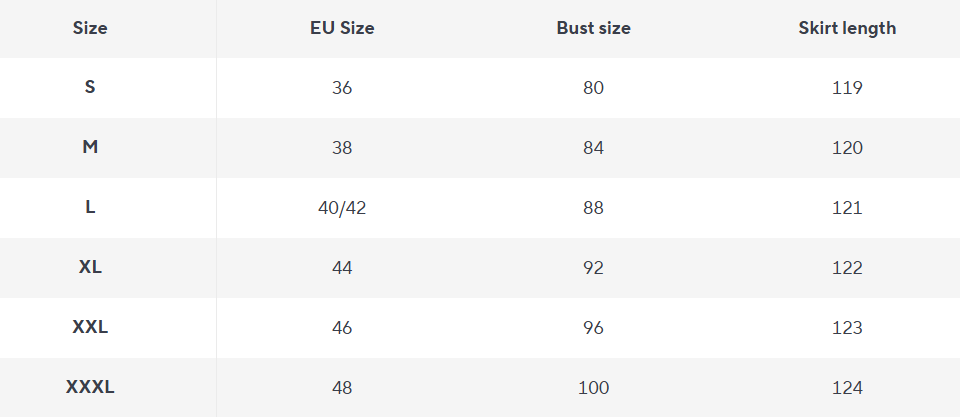Click EU size value 40/42
The height and width of the screenshot is (417, 960).
(342, 208)
